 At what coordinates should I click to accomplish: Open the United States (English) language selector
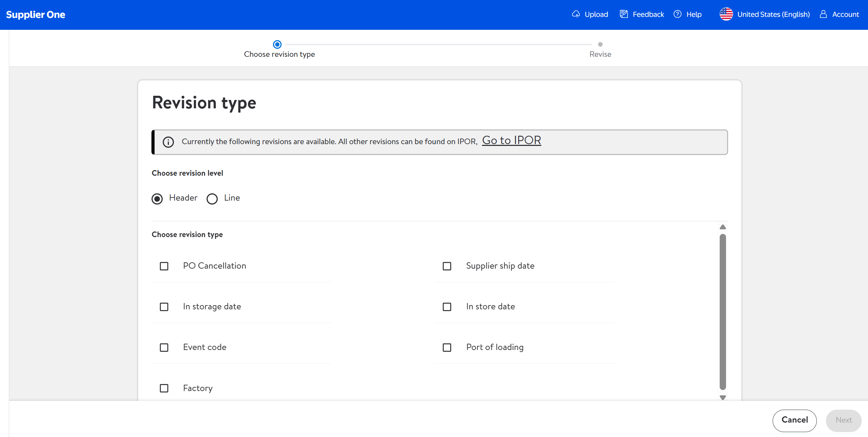(x=773, y=14)
